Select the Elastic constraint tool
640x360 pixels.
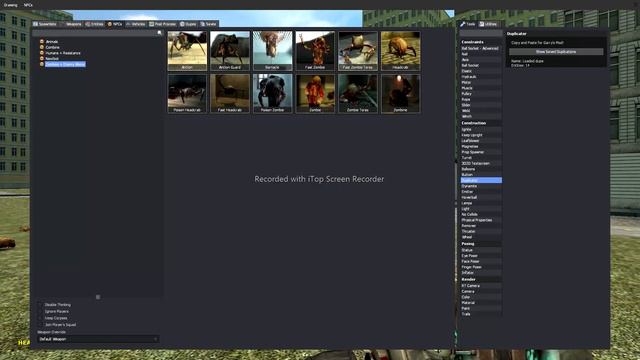point(481,71)
